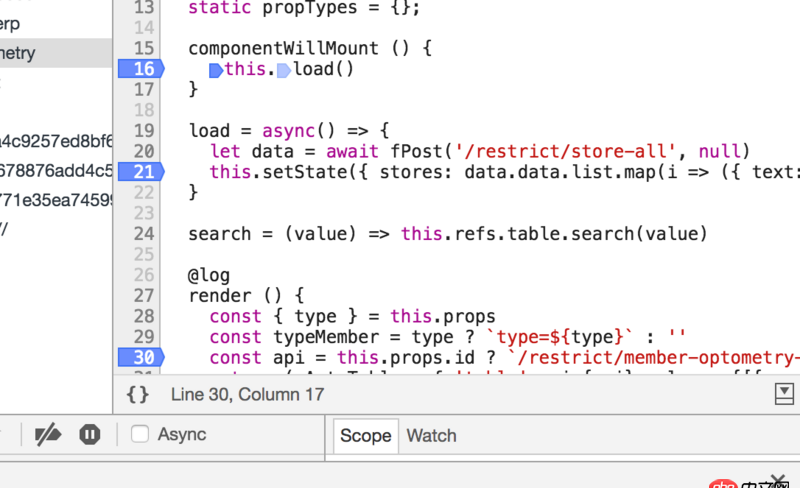Select tree item starting with '71e35ea7459'
This screenshot has height=488, width=800.
(x=56, y=200)
